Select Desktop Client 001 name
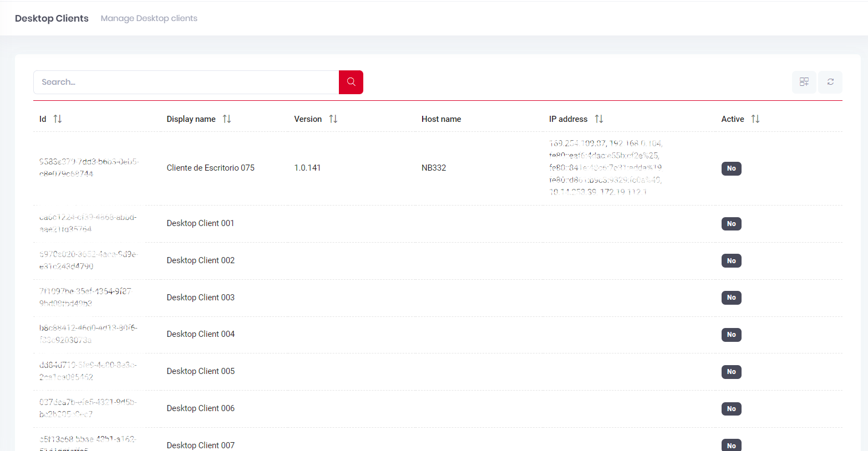Screen dimensions: 868x451 click(x=201, y=223)
